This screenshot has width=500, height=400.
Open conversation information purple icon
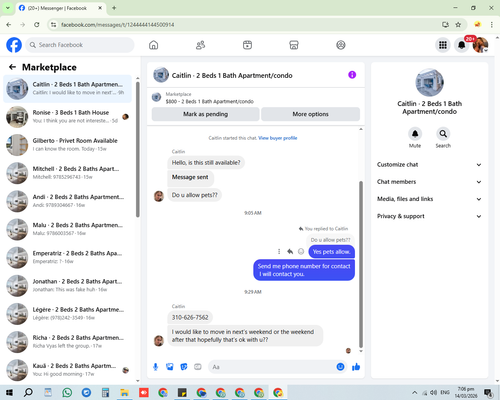click(x=352, y=75)
